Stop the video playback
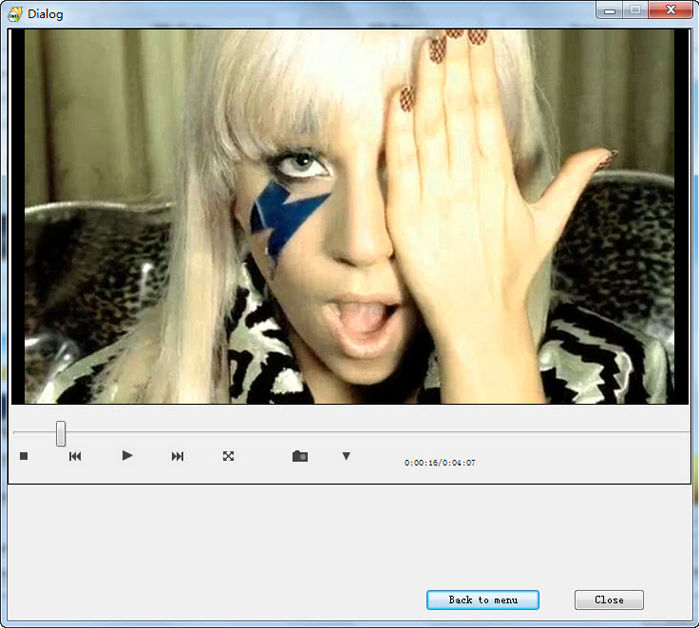This screenshot has height=628, width=699. 24,456
